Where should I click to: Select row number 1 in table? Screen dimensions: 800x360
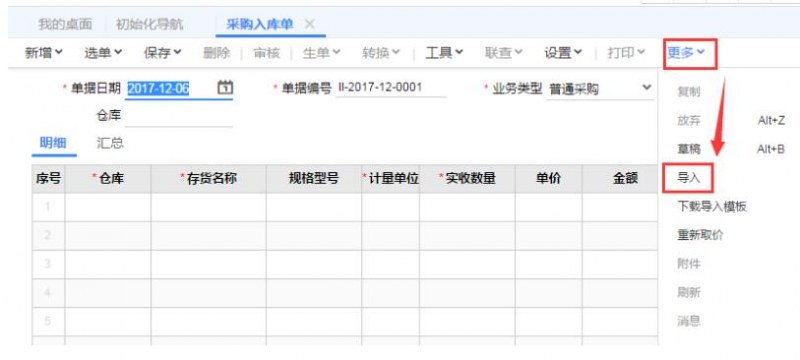tap(48, 207)
